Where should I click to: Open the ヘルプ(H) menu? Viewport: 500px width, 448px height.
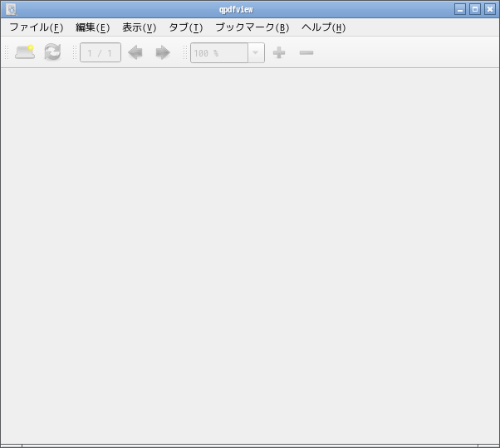(323, 27)
